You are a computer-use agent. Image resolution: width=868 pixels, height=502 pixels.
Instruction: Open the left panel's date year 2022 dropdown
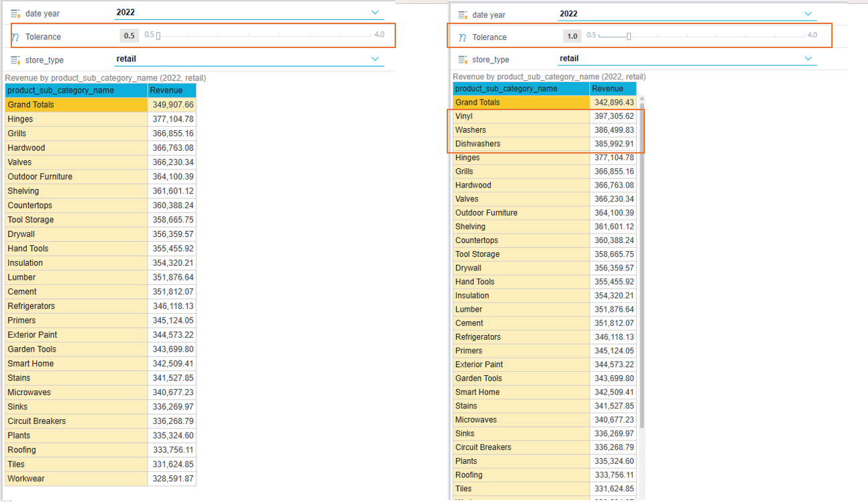(375, 13)
